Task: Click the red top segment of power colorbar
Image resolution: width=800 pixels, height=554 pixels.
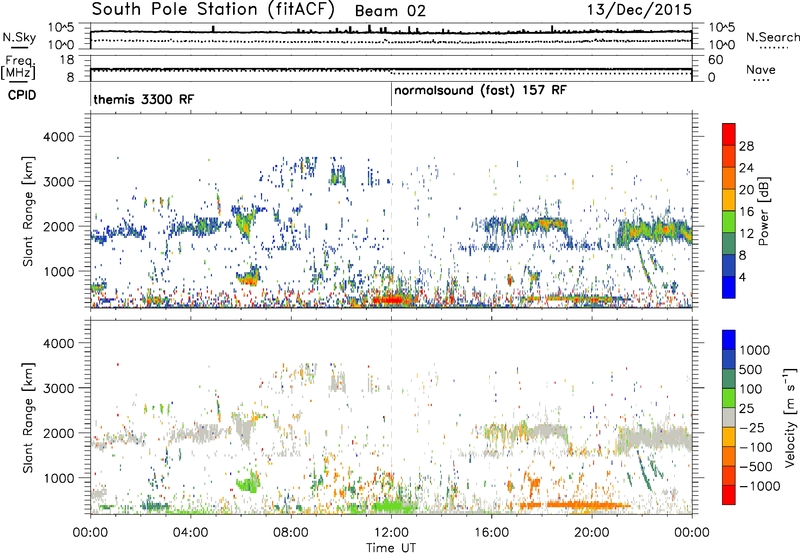Action: click(x=729, y=134)
